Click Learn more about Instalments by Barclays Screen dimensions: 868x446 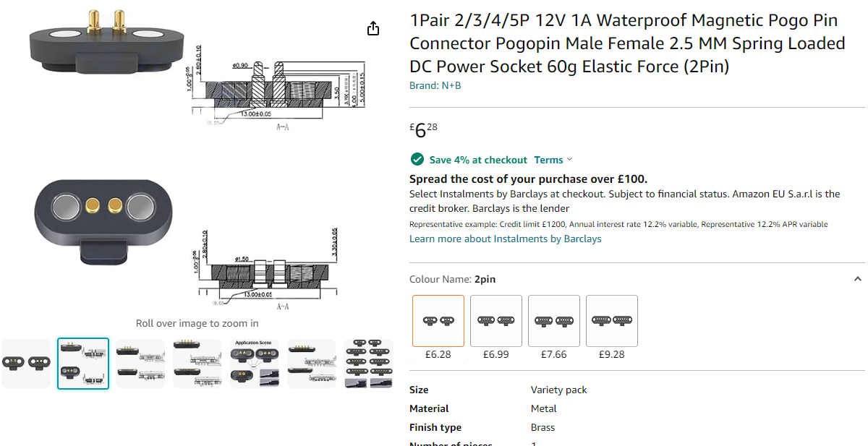[x=506, y=239]
